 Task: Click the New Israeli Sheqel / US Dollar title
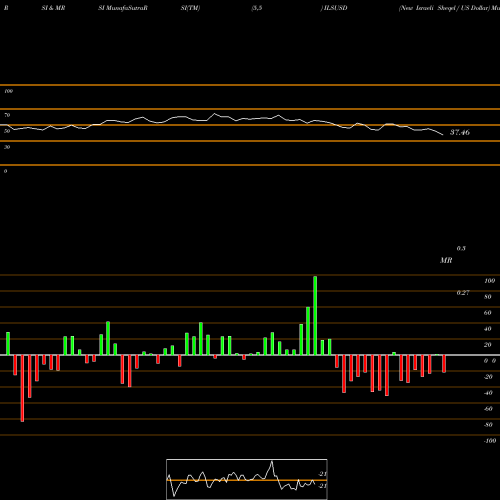pyautogui.click(x=444, y=8)
